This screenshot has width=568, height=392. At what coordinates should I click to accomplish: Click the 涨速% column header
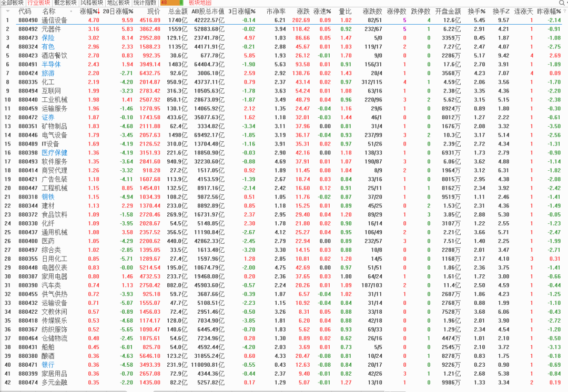tap(322, 12)
